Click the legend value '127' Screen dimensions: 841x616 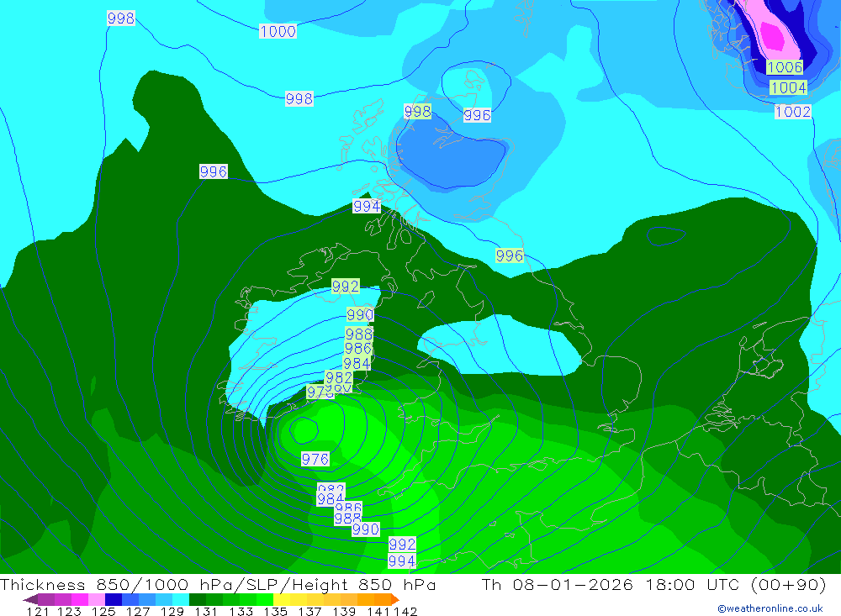138,611
